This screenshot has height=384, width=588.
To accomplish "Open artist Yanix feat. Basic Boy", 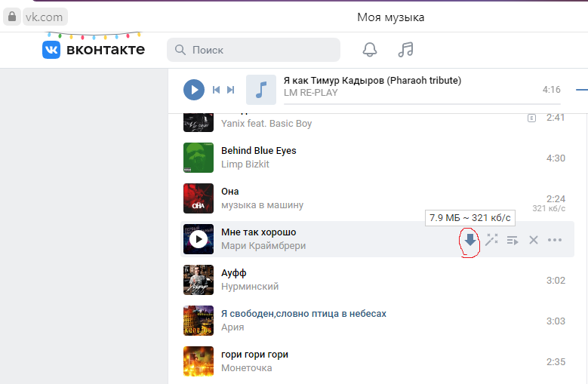I will click(x=266, y=123).
